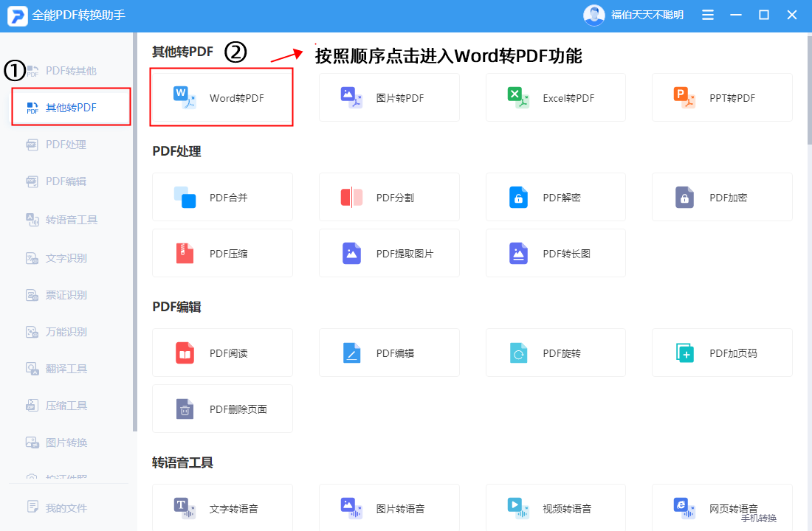Select the 图片转PDF icon

pyautogui.click(x=351, y=98)
